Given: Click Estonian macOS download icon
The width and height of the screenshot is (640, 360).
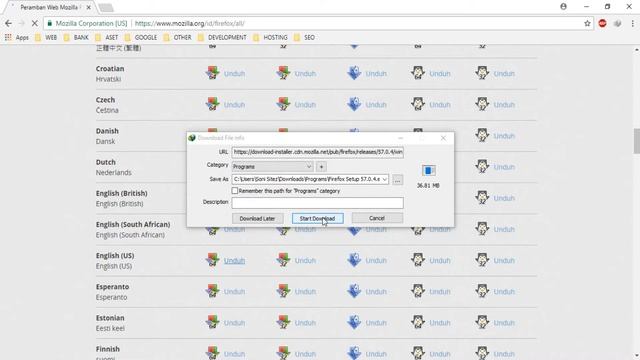Looking at the screenshot, I should point(354,322).
